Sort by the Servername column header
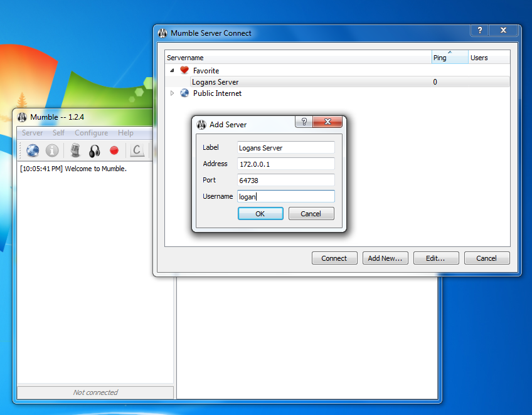Screen dimensions: 532x415 tap(298, 57)
